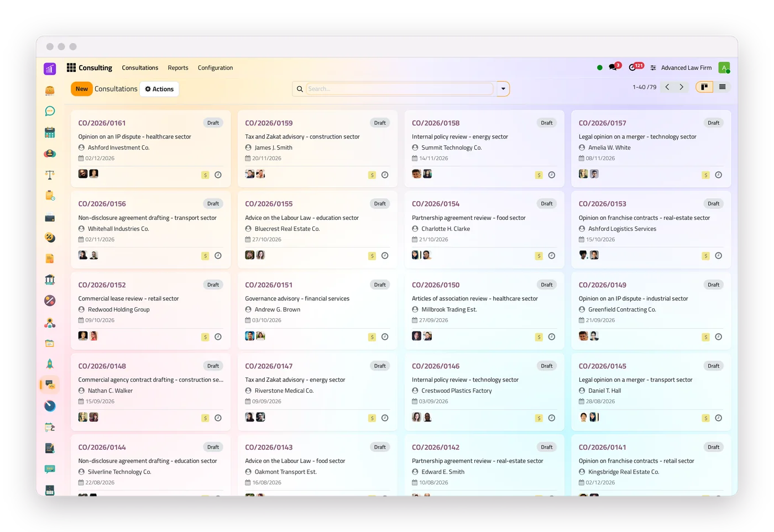Click the clock activity icon on CO/2026/0161

coord(218,175)
